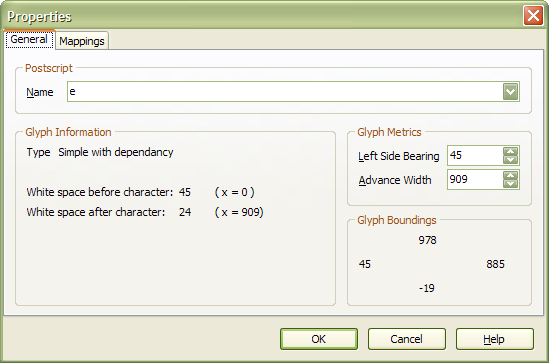The image size is (549, 363).
Task: Decrease Left Side Bearing with down arrow
Action: (510, 160)
